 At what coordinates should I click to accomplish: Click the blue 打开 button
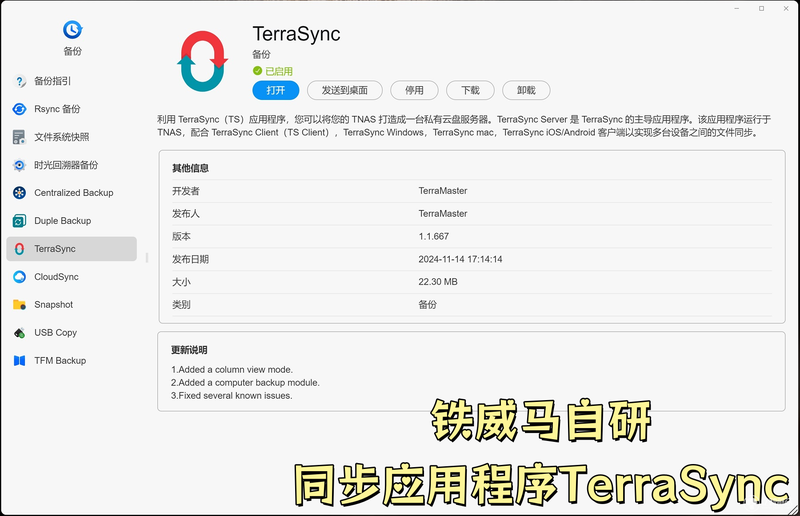point(276,90)
